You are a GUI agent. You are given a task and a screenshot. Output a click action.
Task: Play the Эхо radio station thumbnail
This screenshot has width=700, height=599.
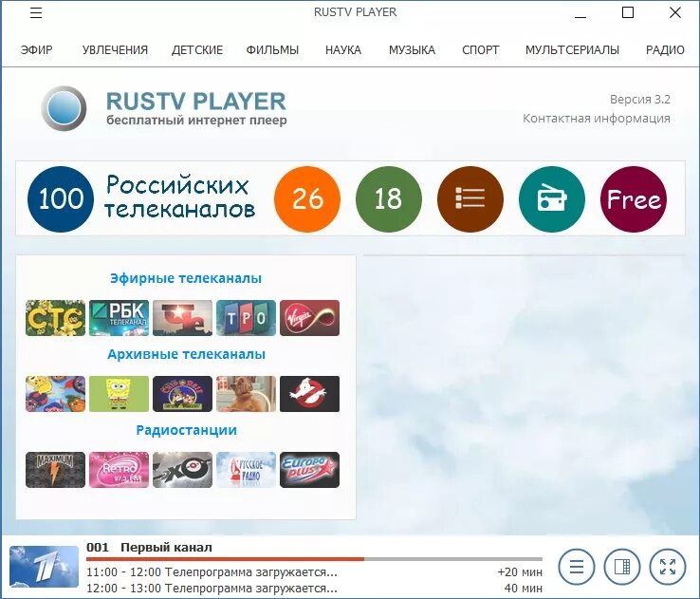(183, 470)
